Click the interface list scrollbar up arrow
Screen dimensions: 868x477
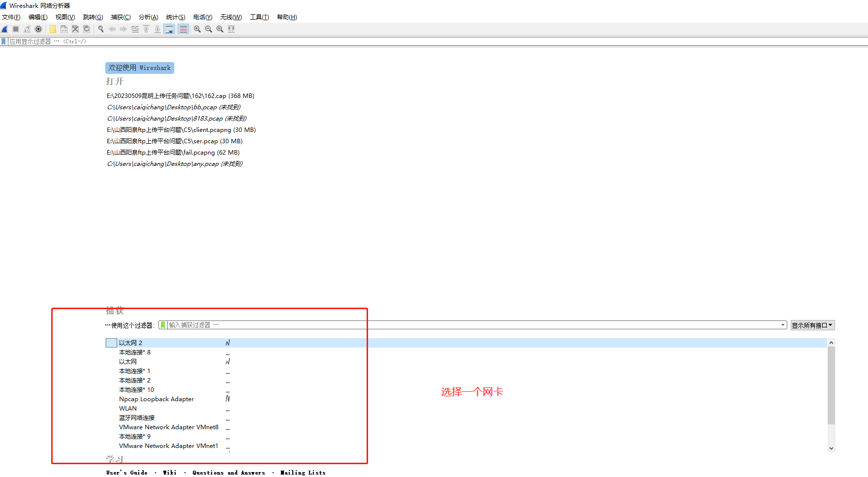coord(831,342)
